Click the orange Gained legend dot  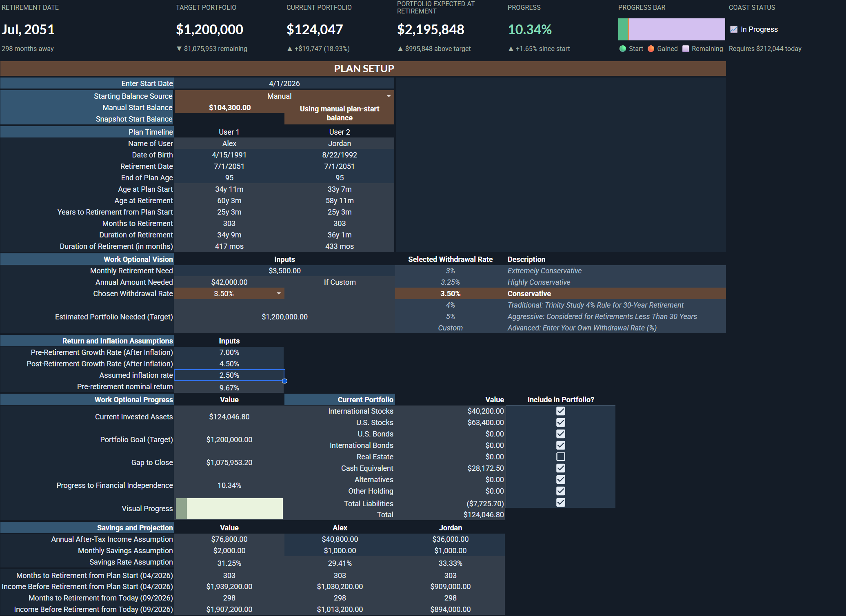pos(651,49)
